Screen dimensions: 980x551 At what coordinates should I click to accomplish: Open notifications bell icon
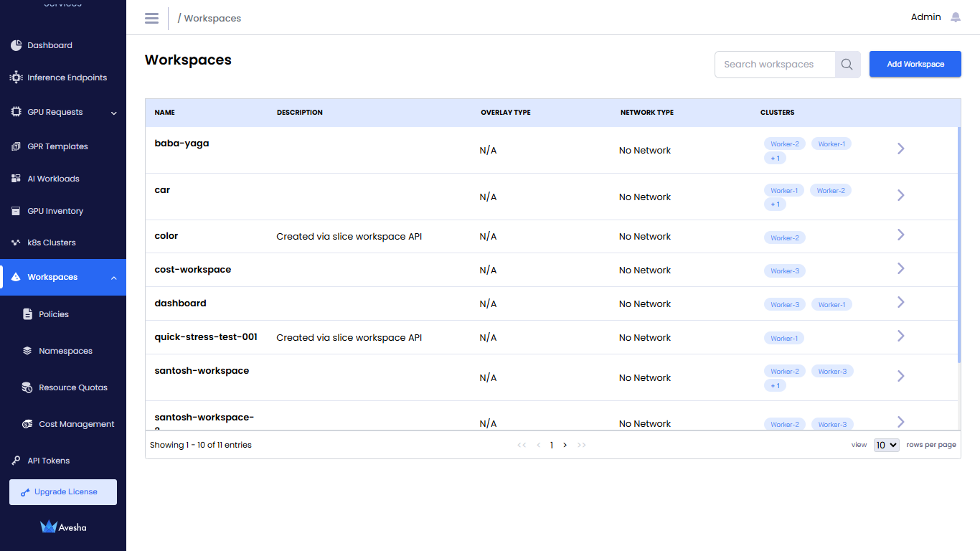coord(956,17)
